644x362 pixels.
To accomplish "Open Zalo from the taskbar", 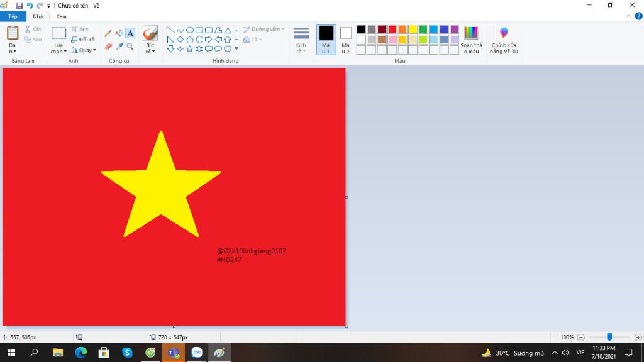I will (197, 353).
